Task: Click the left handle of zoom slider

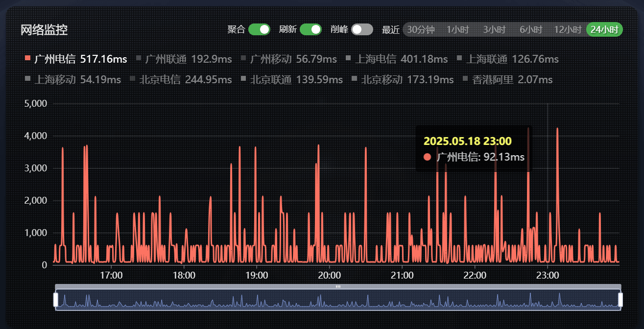Action: 56,300
